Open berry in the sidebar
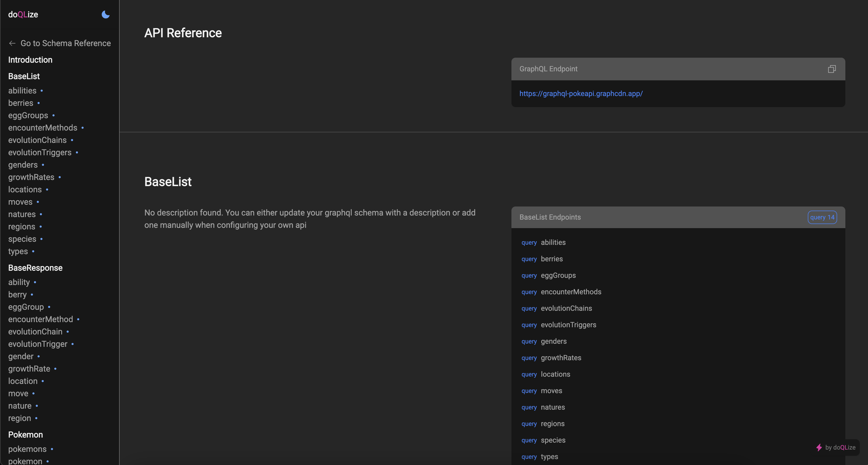 (17, 295)
